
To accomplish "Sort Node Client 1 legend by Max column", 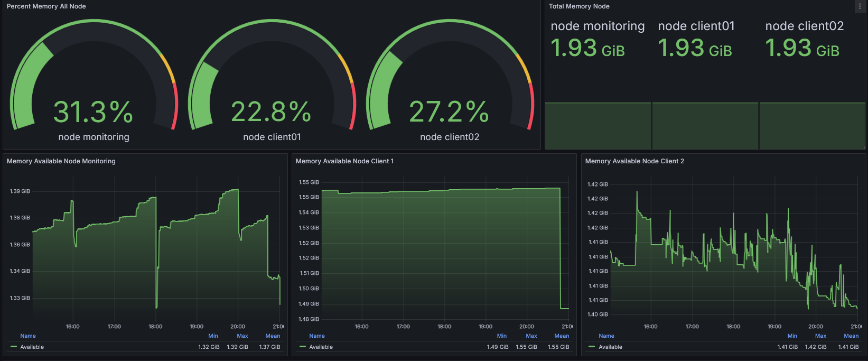I will (531, 336).
